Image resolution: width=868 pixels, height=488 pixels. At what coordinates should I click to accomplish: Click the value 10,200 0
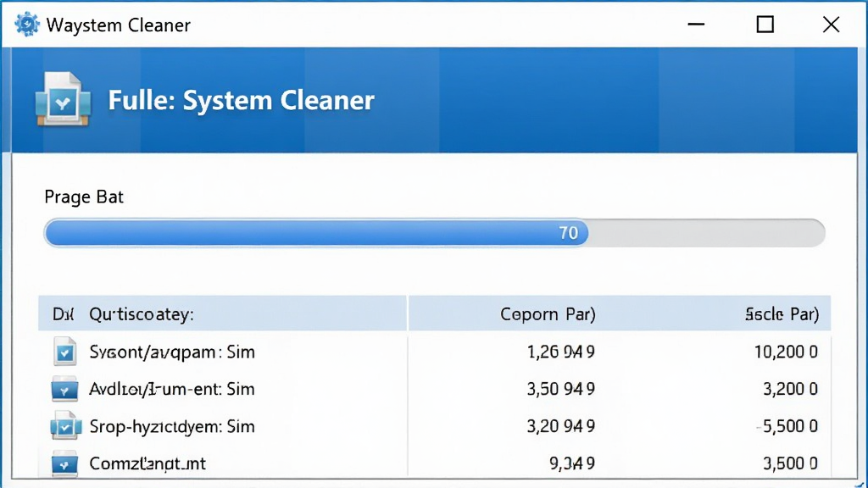point(786,352)
